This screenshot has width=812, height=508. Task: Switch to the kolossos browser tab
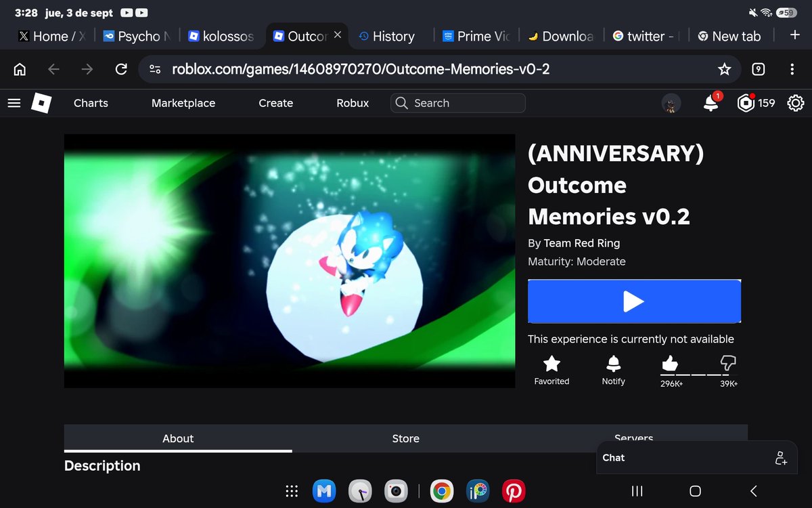(222, 36)
